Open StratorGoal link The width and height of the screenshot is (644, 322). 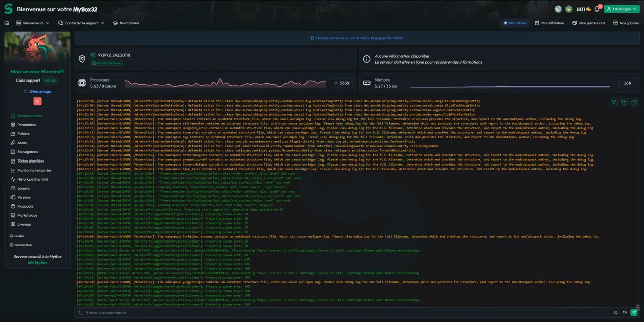coord(515,23)
